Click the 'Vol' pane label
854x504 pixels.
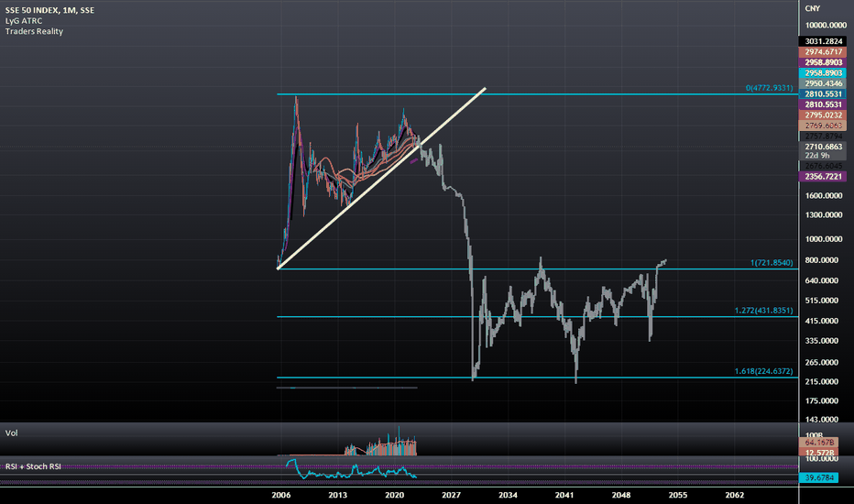(11, 433)
